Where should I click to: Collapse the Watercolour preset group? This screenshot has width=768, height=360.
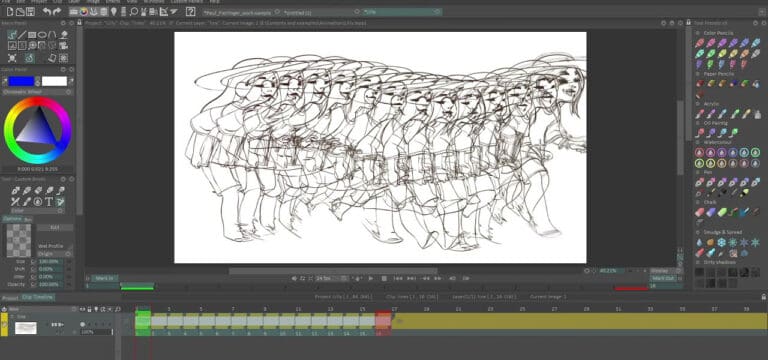click(x=697, y=142)
